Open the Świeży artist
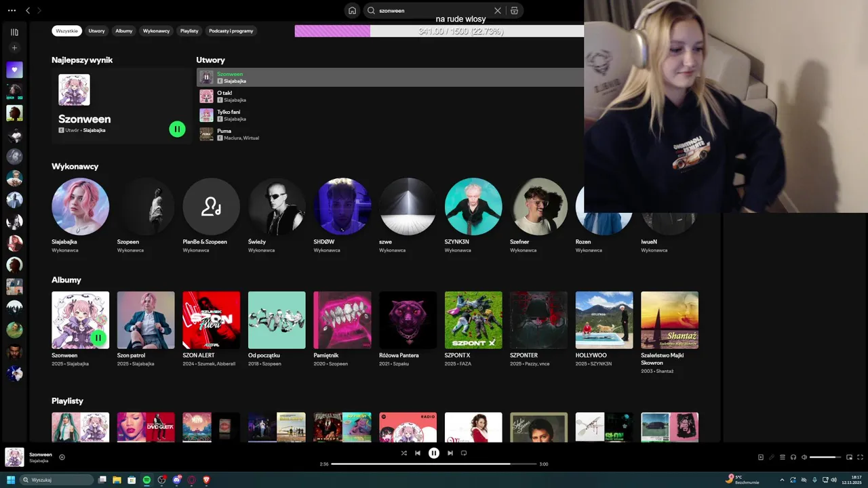The height and width of the screenshot is (488, 868). [x=277, y=207]
